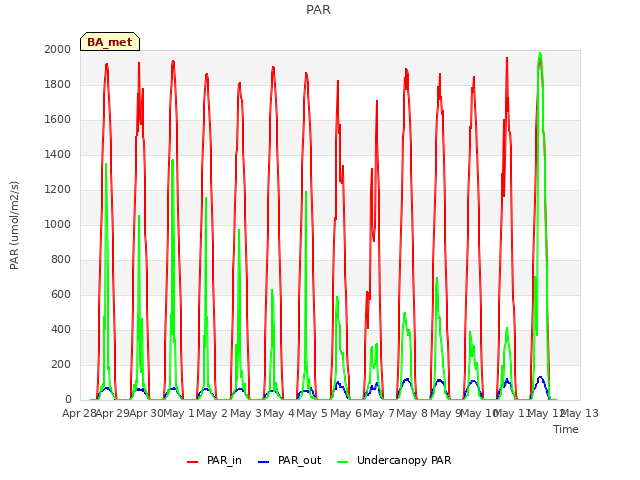Click the PAR chart title
Screen dimensions: 640x480
(318, 10)
